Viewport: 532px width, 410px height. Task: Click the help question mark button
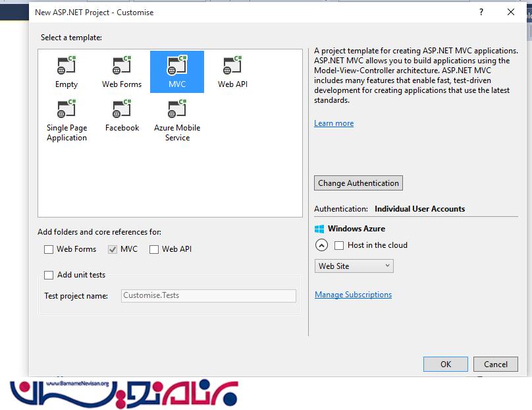(x=481, y=13)
